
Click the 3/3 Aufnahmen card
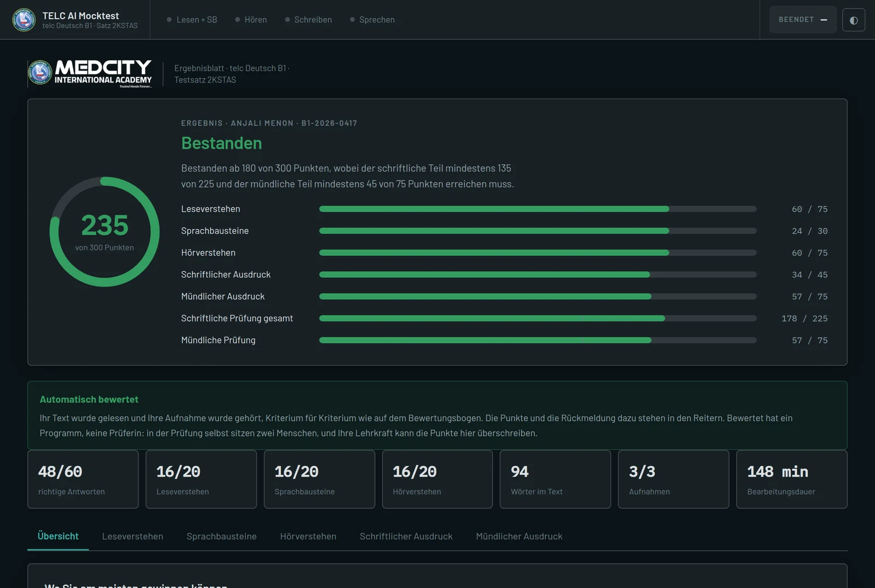673,479
